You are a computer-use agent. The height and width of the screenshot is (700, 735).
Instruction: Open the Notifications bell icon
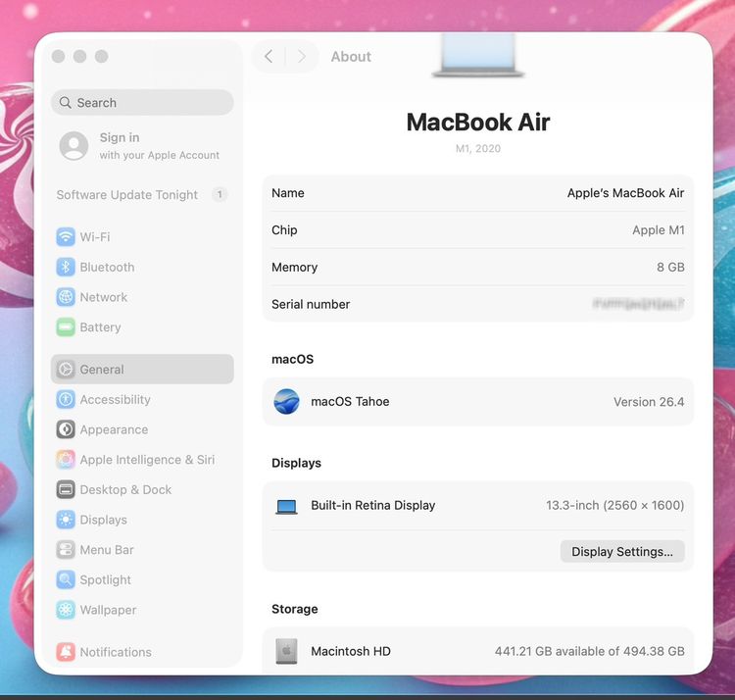66,652
